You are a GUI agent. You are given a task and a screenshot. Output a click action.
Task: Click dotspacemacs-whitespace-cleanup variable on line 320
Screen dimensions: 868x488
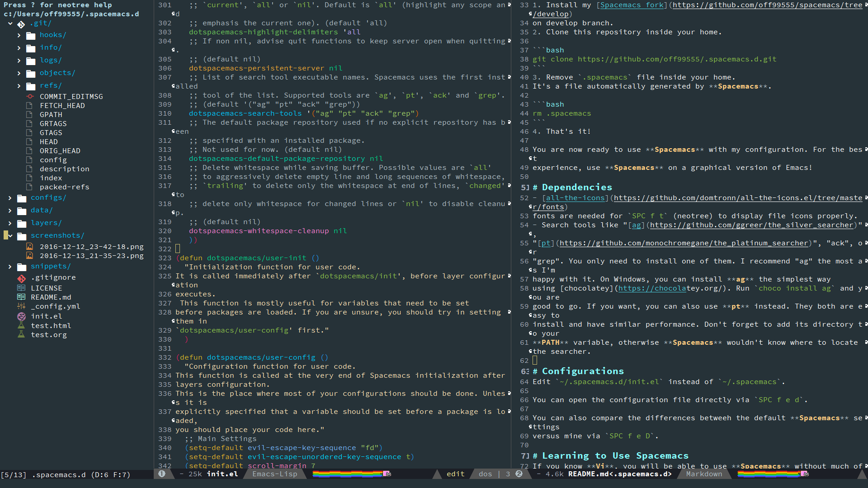259,231
